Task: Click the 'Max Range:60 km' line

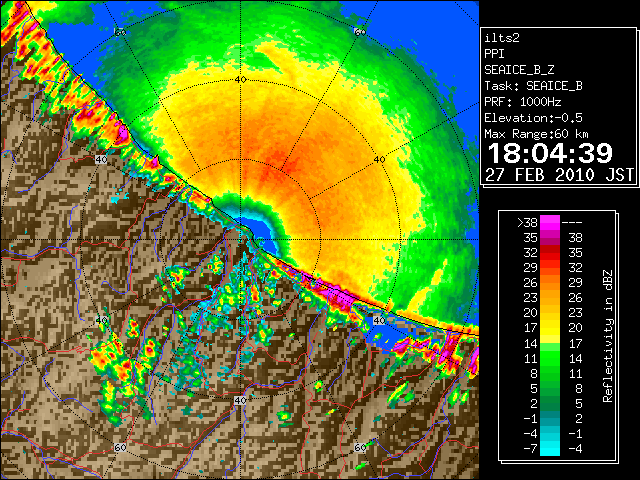Action: (x=536, y=134)
